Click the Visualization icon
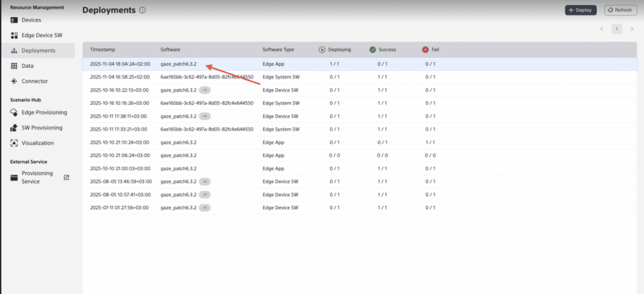The width and height of the screenshot is (644, 294). [14, 143]
